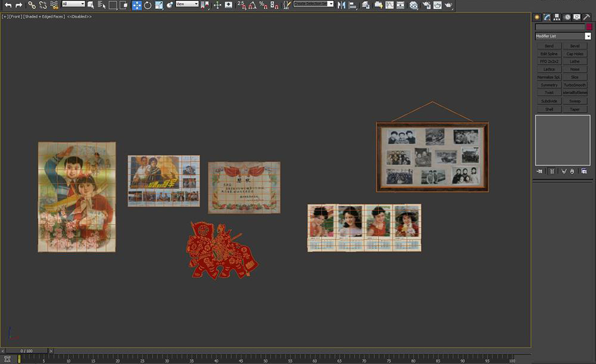Activate the Select and Rotate tool
This screenshot has height=364, width=596.
[x=147, y=5]
